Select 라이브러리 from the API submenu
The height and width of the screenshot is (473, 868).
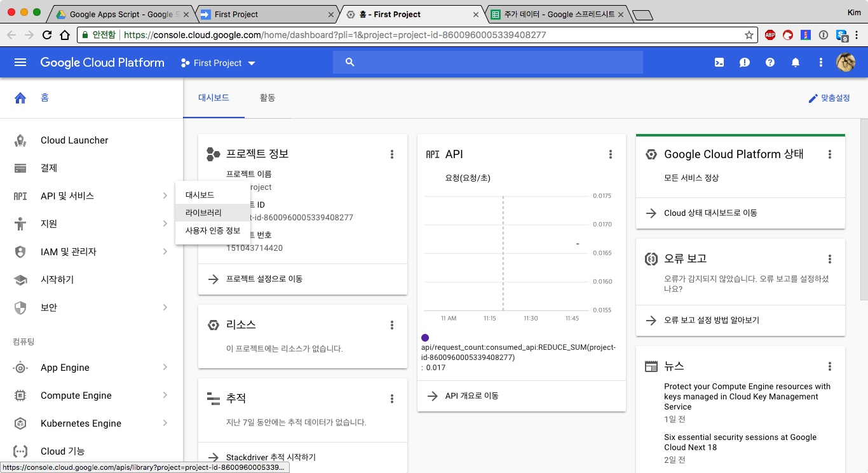tap(203, 213)
